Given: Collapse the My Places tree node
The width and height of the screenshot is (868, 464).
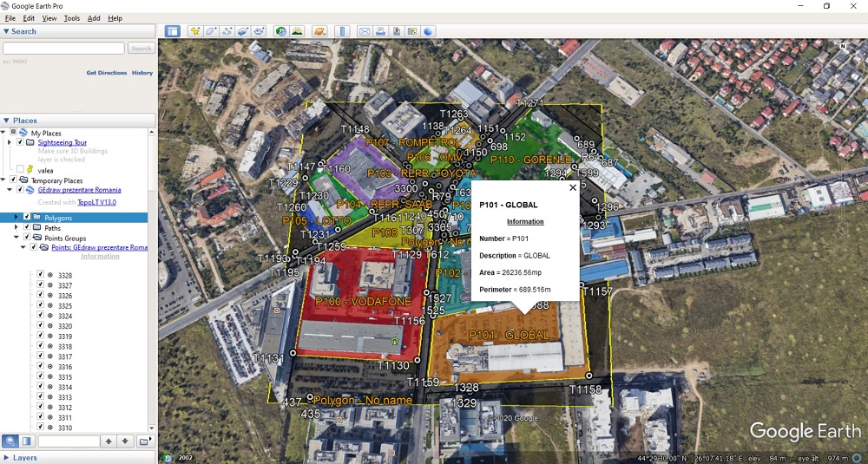Looking at the screenshot, I should [x=3, y=133].
